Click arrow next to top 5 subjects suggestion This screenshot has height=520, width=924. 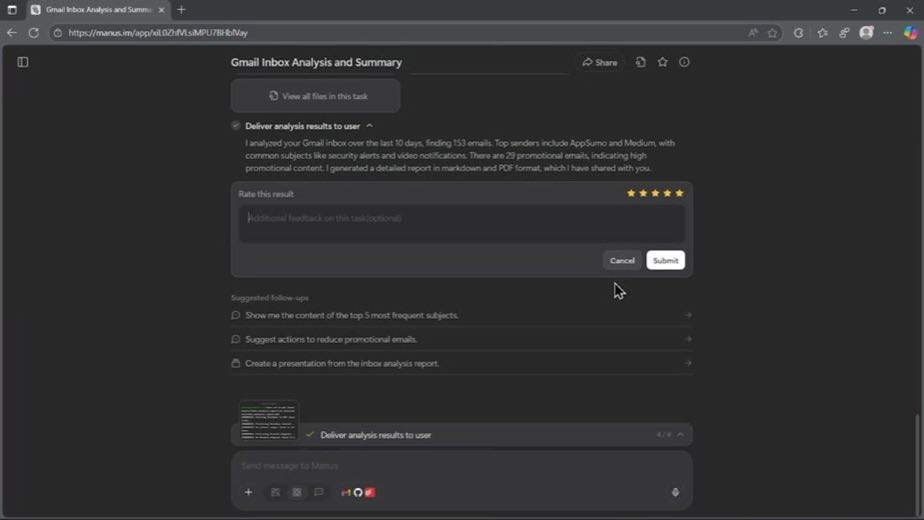tap(688, 315)
